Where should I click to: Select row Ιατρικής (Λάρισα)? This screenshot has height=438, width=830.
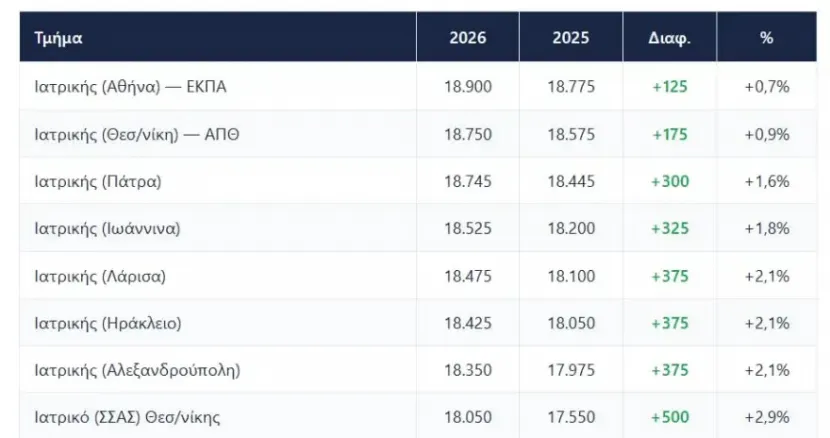(x=418, y=276)
